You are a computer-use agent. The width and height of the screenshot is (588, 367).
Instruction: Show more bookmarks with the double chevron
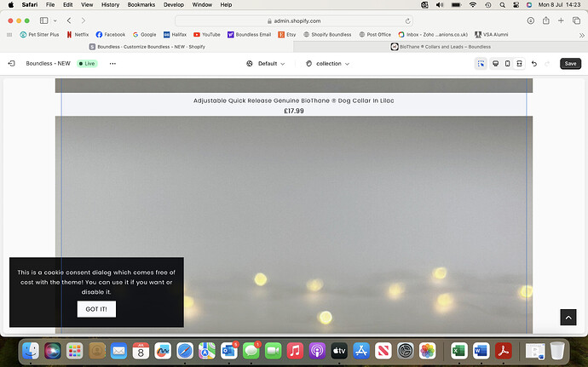pyautogui.click(x=582, y=35)
